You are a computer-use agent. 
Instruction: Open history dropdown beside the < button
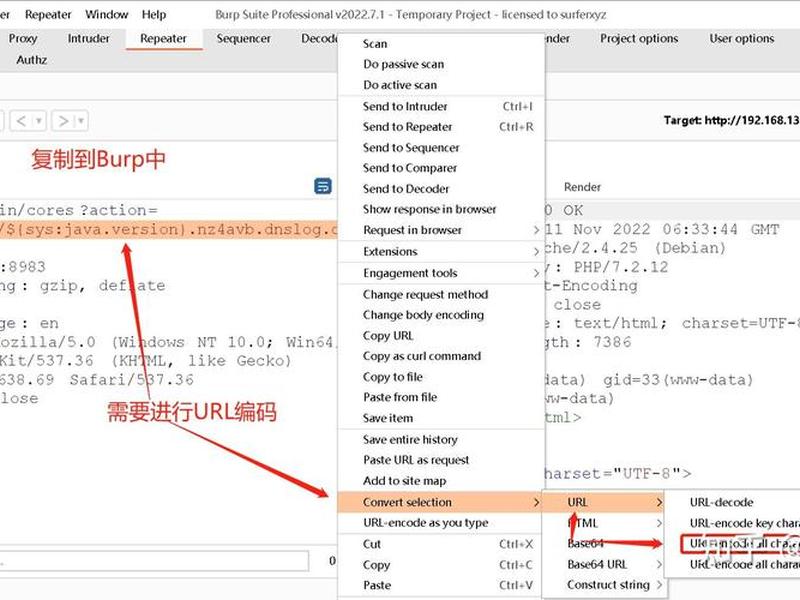[x=39, y=121]
